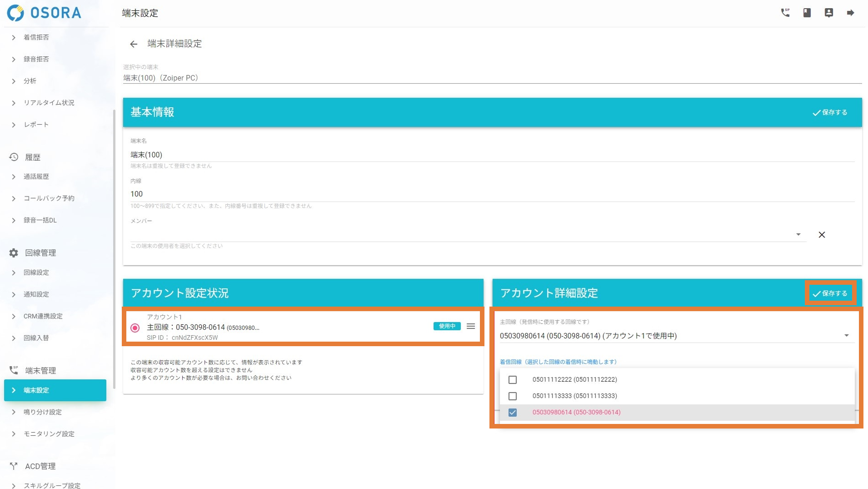
Task: Save アカウント詳細設定 with 保存する button
Action: click(830, 293)
